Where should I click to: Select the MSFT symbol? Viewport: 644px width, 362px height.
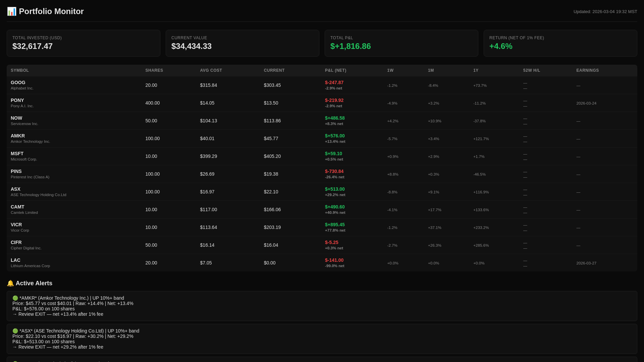[x=17, y=154]
